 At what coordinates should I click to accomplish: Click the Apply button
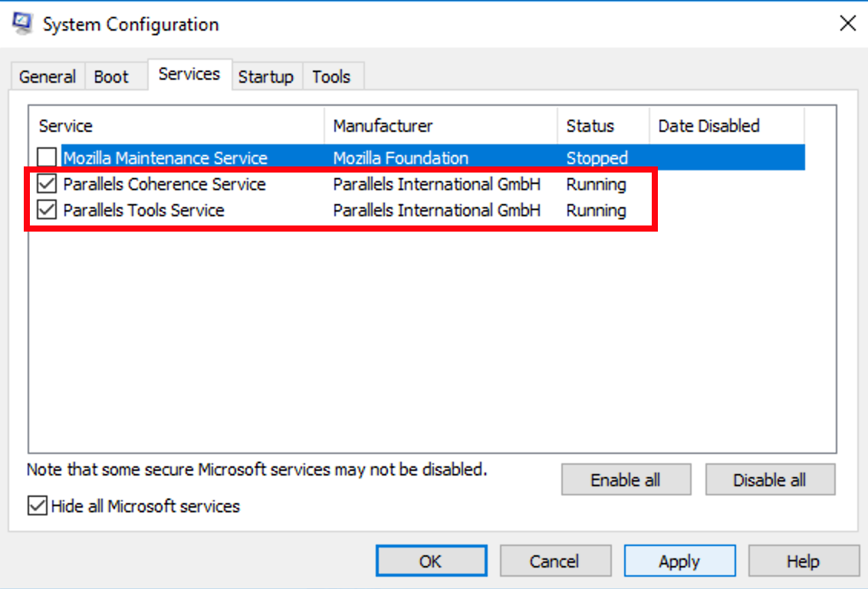(x=679, y=561)
